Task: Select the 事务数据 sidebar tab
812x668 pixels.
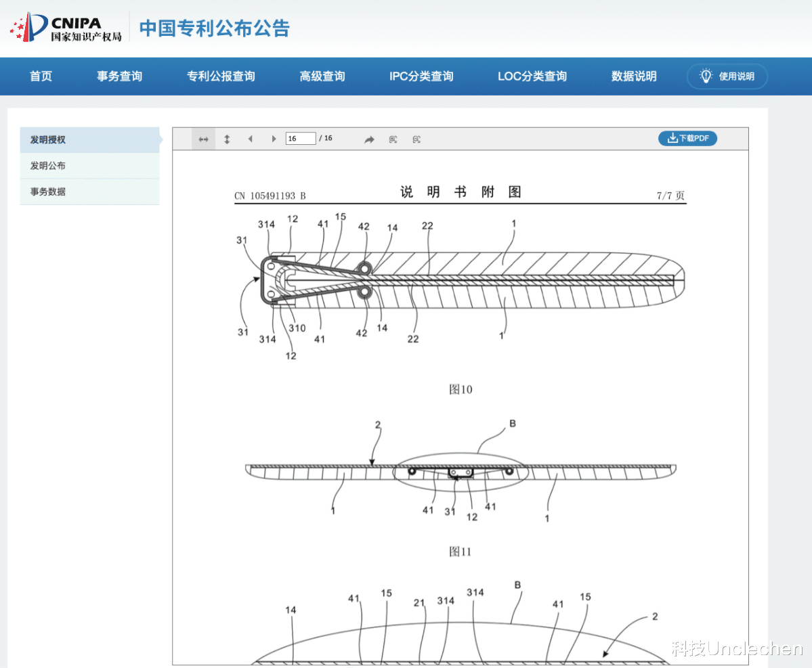Action: click(89, 192)
